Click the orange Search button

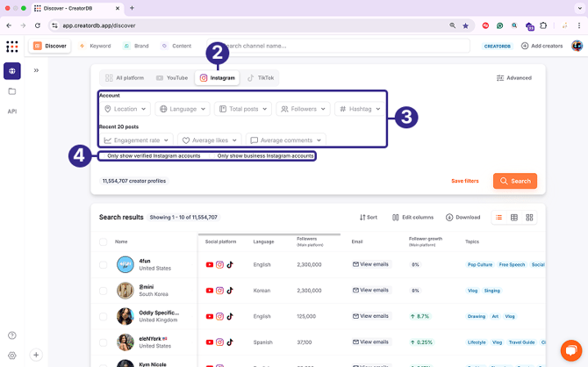(x=515, y=181)
